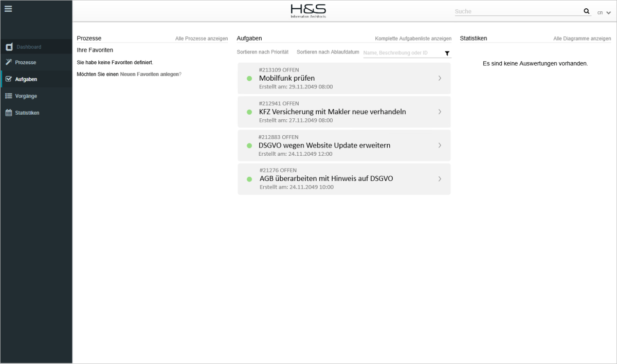Click the Prozesse panel heading

(89, 39)
